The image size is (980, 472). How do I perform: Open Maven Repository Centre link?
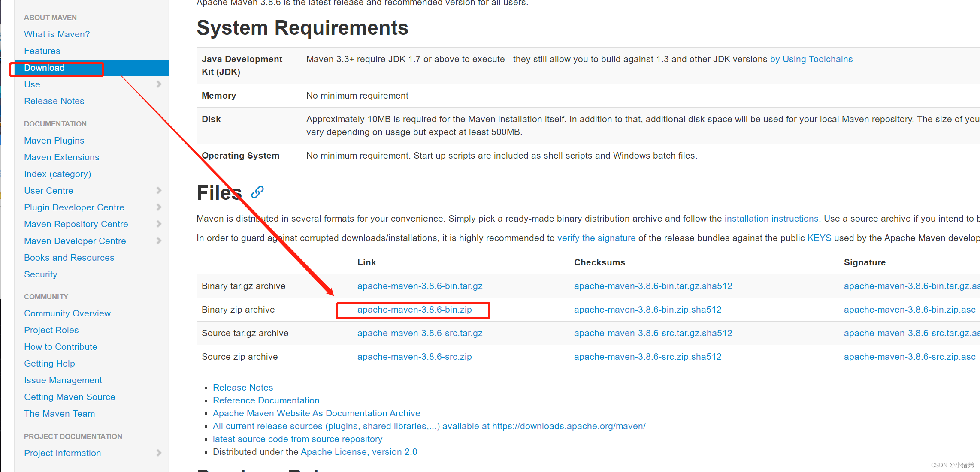click(76, 224)
